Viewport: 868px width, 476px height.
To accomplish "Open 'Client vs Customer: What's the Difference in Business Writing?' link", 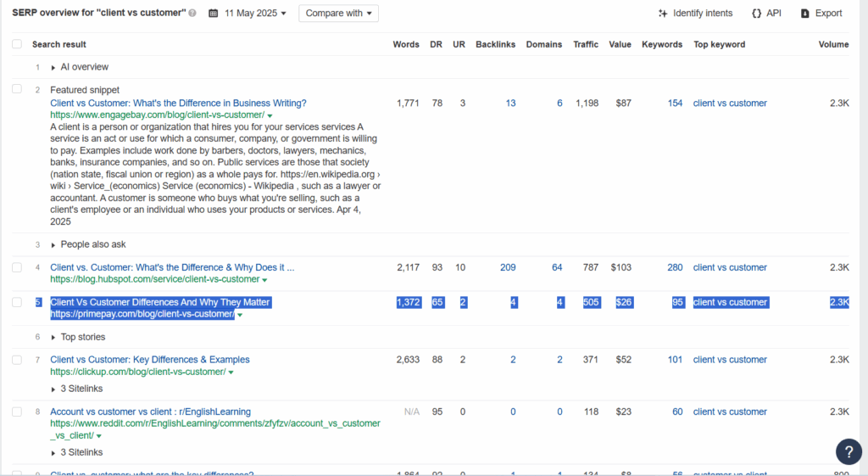I will [178, 103].
